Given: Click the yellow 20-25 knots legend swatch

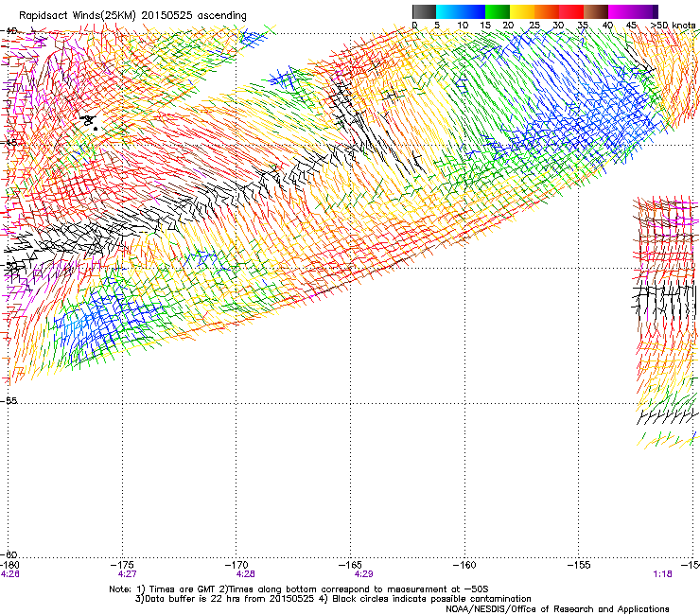Looking at the screenshot, I should click(x=522, y=11).
